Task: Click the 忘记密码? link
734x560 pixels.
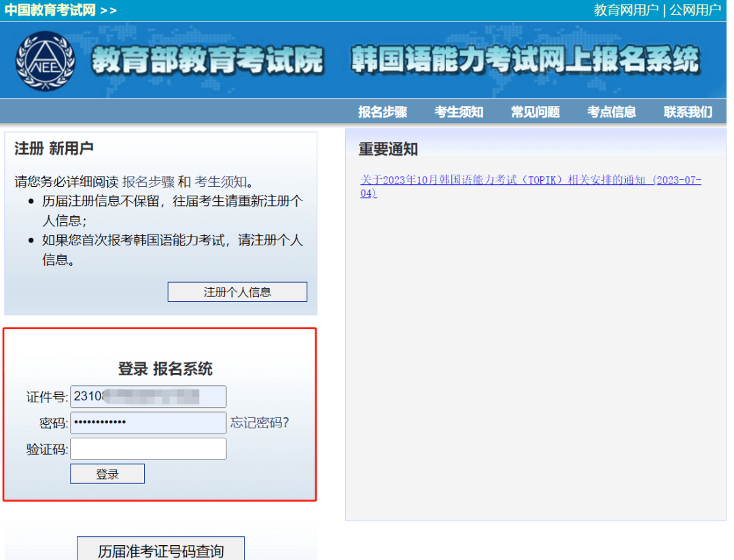Action: click(260, 423)
